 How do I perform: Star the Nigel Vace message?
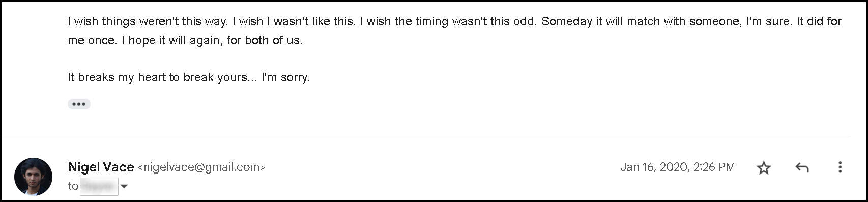pyautogui.click(x=764, y=167)
